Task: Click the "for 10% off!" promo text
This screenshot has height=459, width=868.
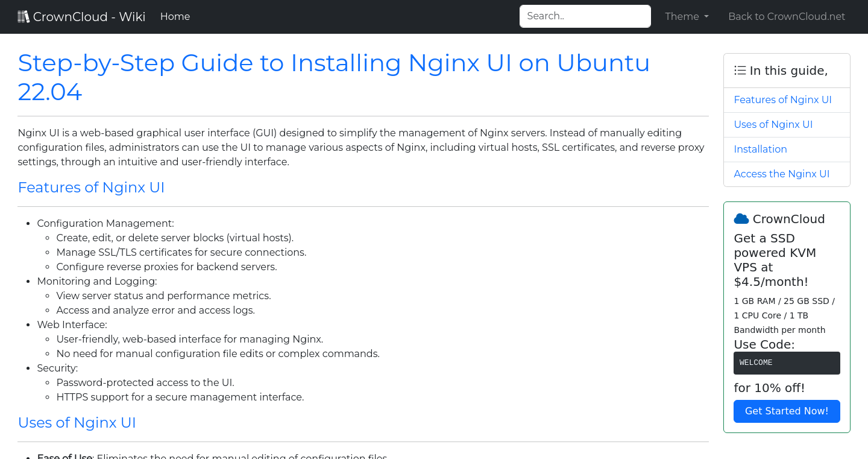Action: tap(769, 388)
